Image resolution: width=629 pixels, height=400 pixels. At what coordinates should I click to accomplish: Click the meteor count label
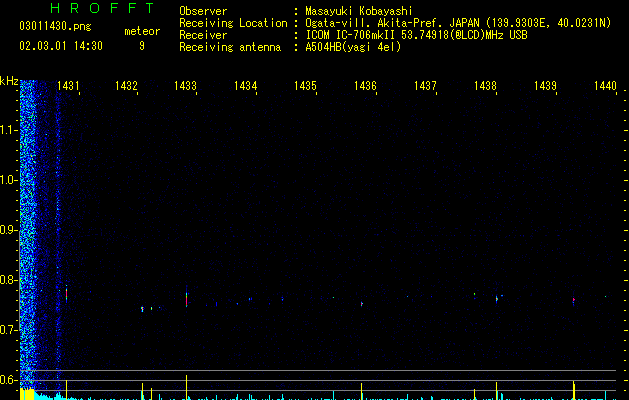[142, 31]
